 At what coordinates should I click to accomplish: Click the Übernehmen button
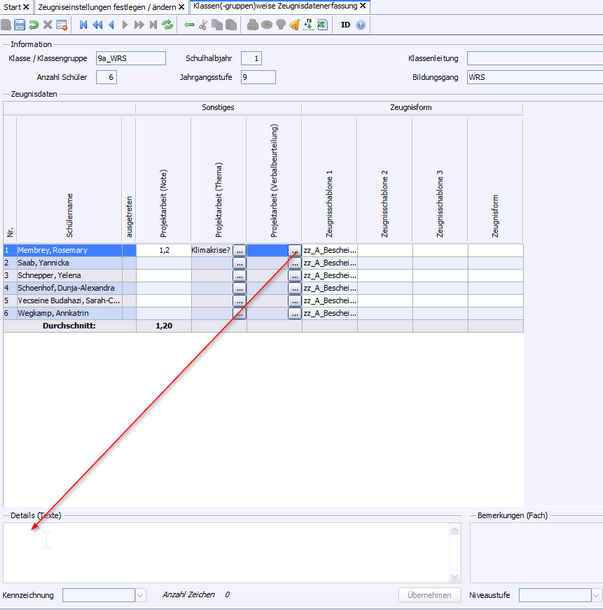(x=430, y=595)
